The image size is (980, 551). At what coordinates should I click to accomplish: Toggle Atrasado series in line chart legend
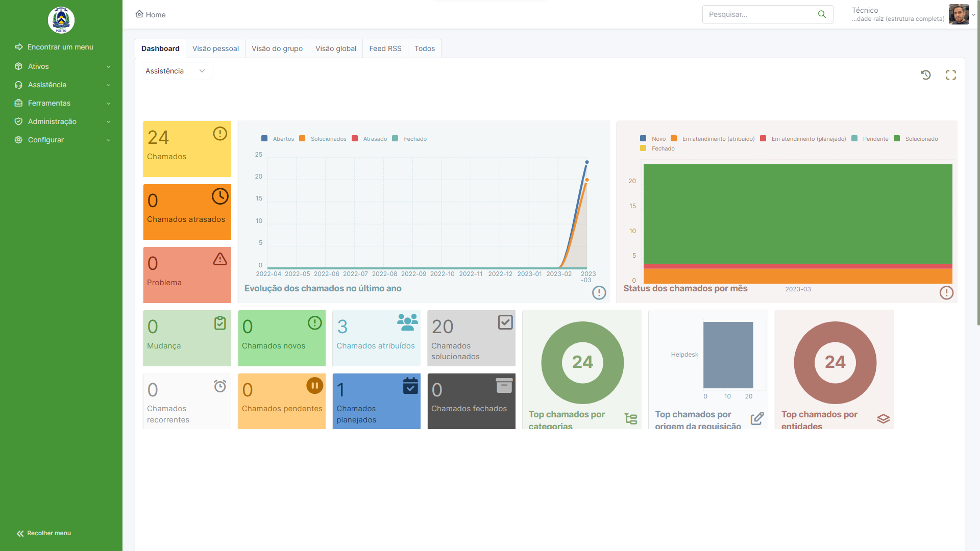370,139
